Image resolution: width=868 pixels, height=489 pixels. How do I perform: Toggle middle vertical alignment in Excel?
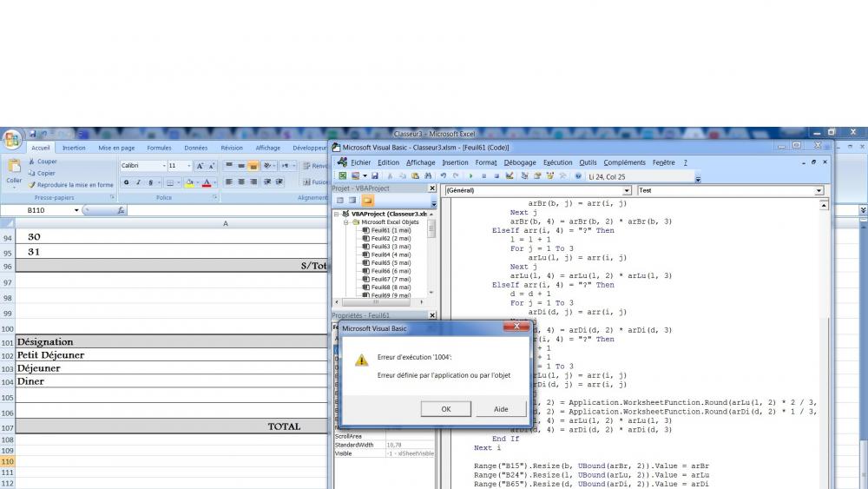click(x=240, y=166)
